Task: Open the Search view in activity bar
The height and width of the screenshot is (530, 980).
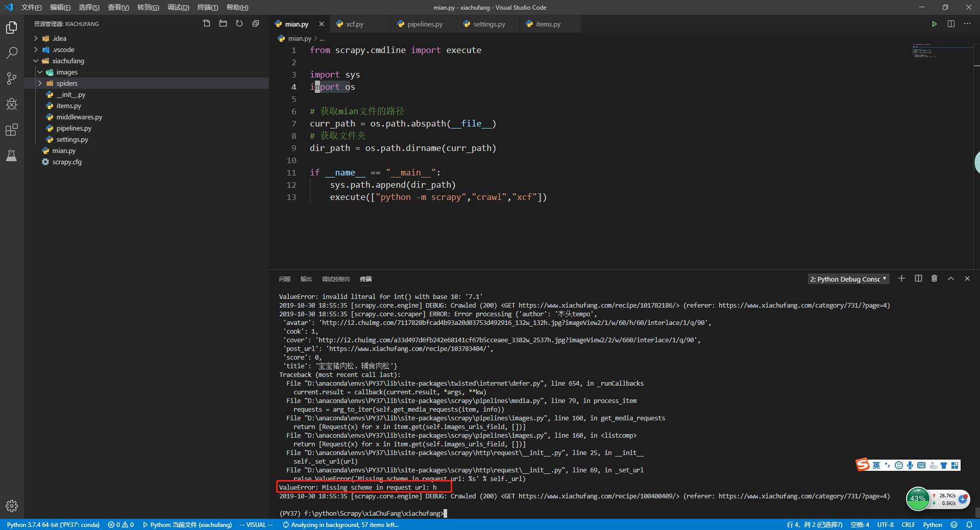Action: tap(12, 53)
